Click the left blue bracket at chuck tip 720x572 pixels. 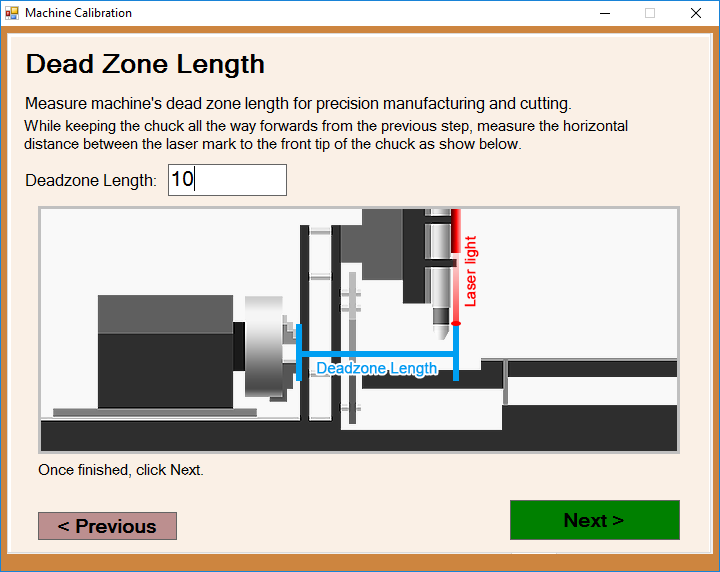point(298,352)
